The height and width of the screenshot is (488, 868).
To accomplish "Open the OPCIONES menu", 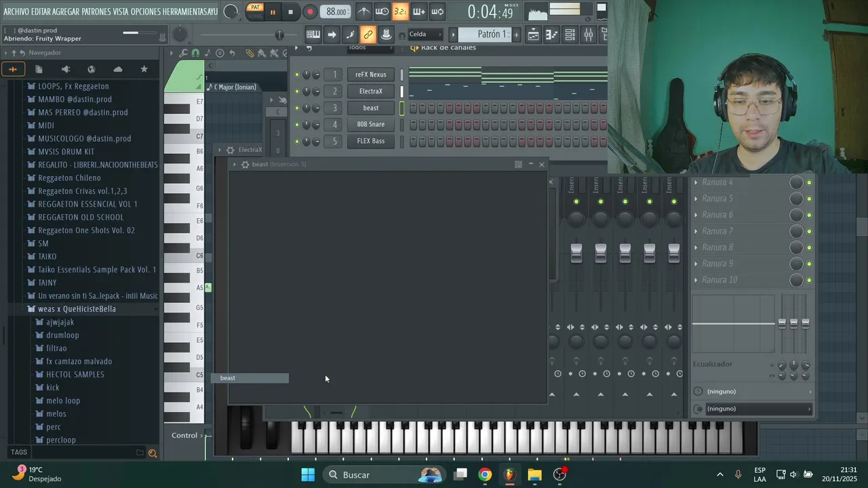I will pos(146,12).
